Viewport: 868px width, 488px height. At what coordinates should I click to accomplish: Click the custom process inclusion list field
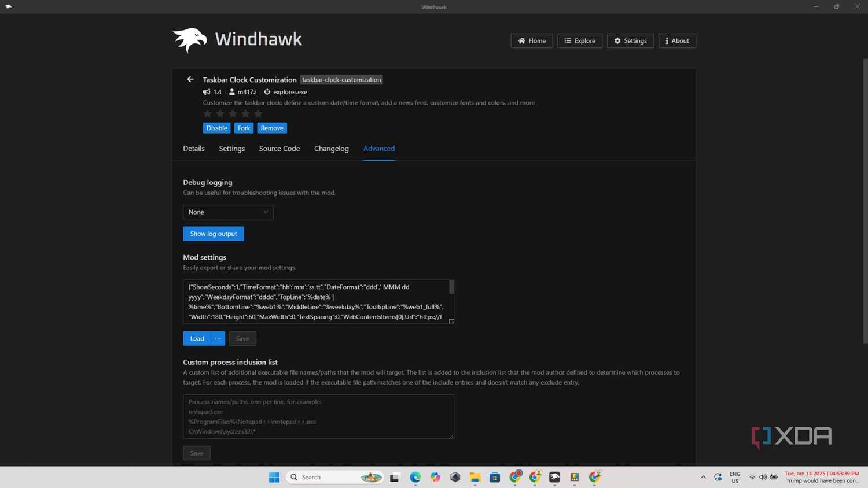point(318,416)
